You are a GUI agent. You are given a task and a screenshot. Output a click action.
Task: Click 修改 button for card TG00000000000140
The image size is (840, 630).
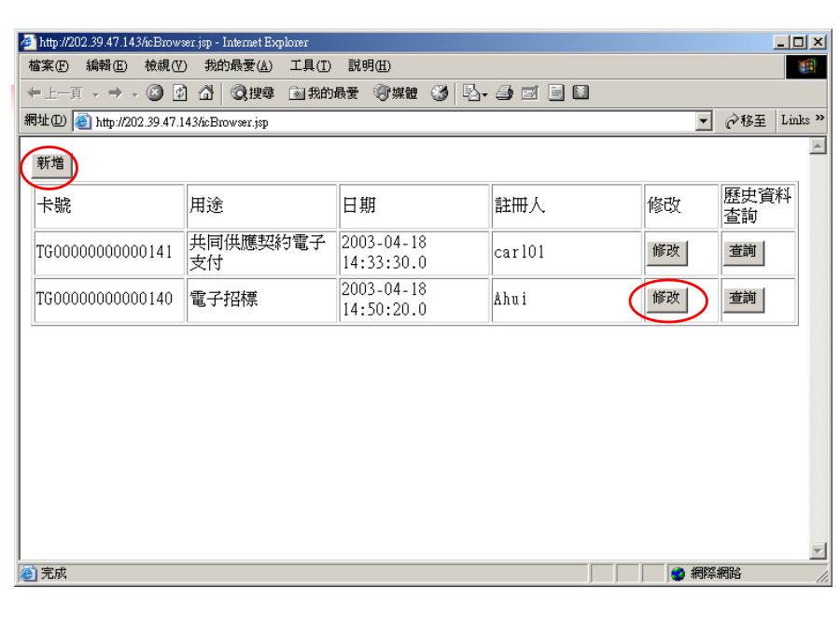click(x=665, y=299)
